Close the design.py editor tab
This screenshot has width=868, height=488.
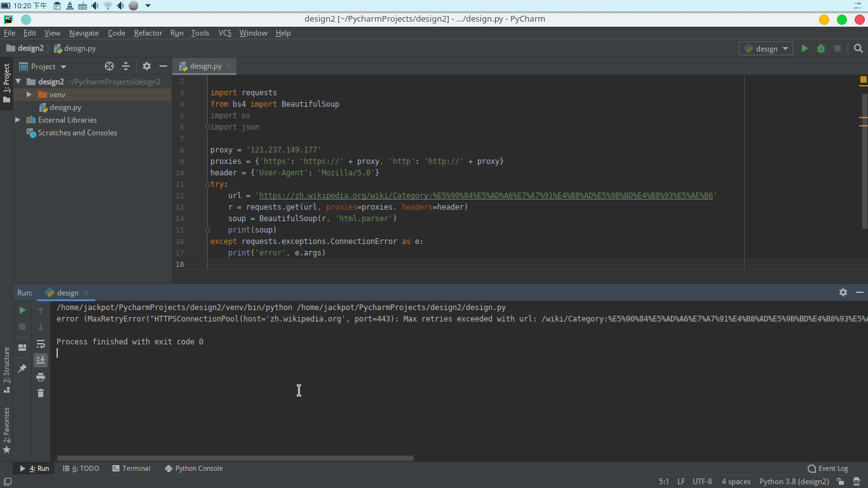click(x=229, y=66)
